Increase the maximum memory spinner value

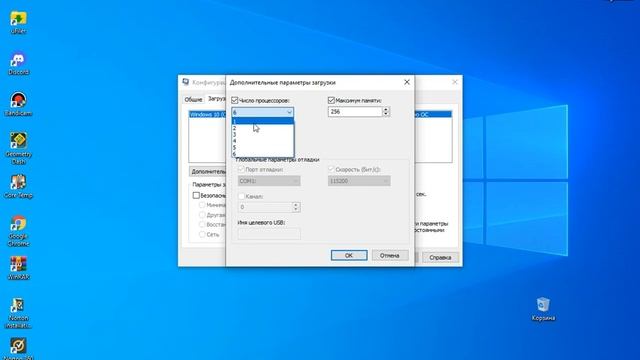click(x=386, y=109)
